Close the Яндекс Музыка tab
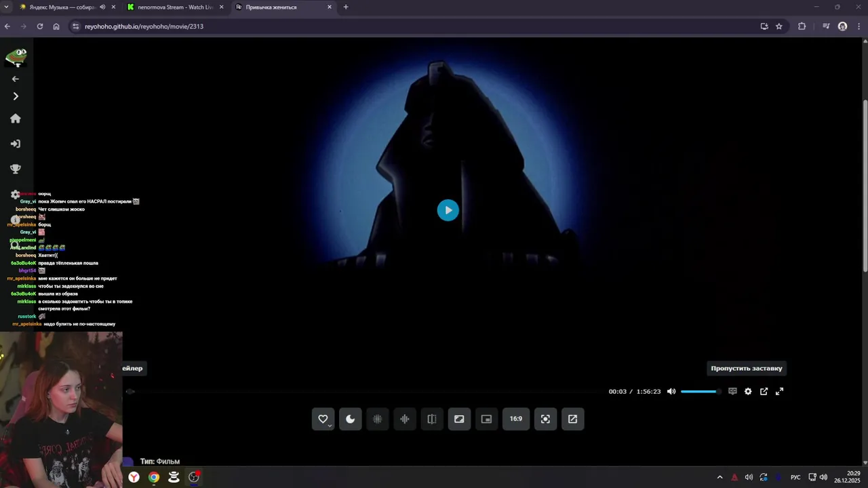 [x=113, y=7]
